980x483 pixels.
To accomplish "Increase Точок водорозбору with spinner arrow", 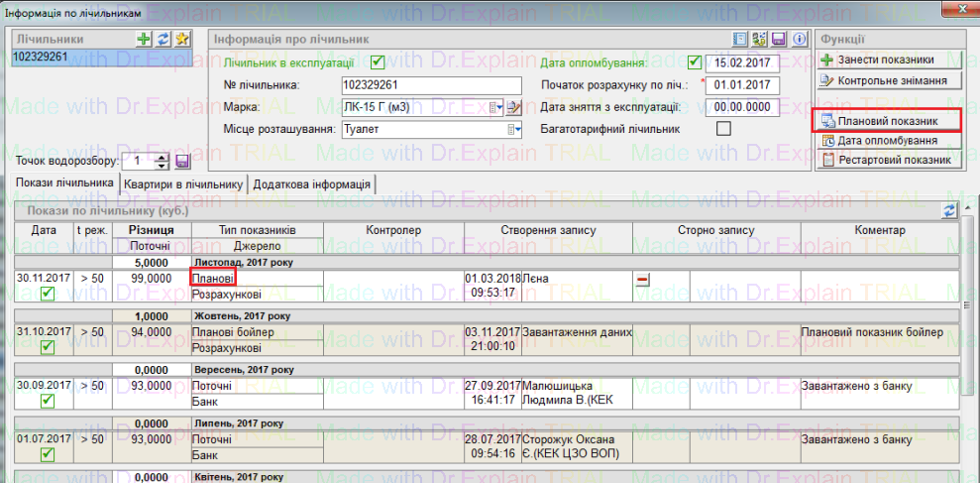I will click(163, 156).
